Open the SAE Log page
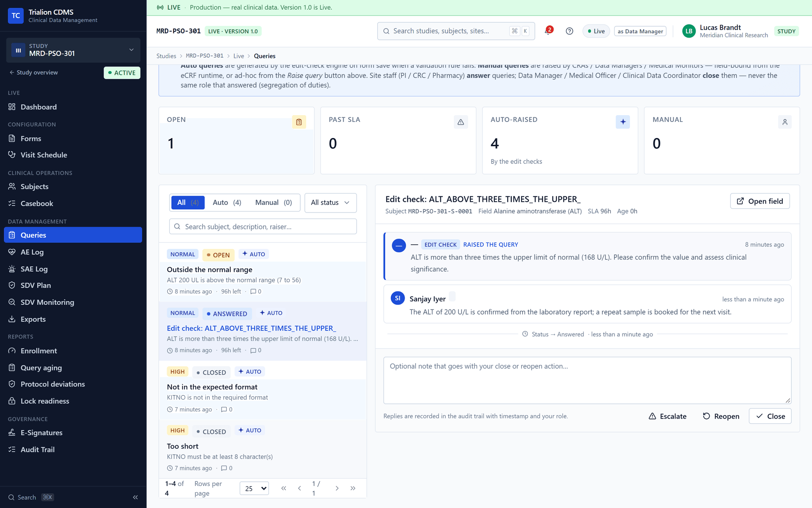The height and width of the screenshot is (508, 812). pyautogui.click(x=73, y=269)
